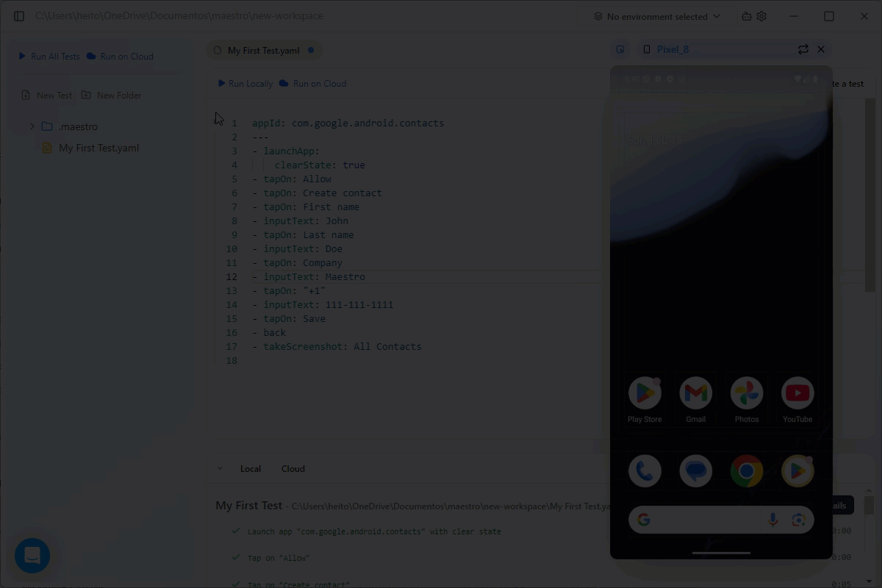Collapse the results panel chevron

(219, 468)
